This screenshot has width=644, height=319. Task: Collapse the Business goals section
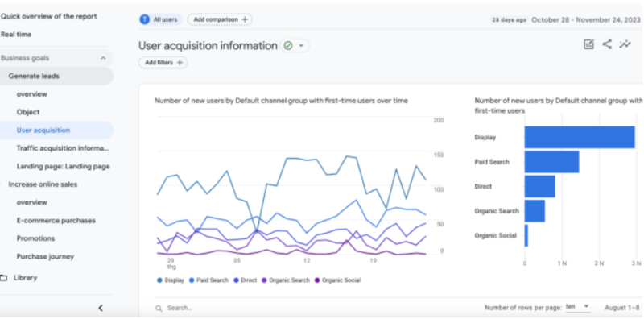pos(103,58)
